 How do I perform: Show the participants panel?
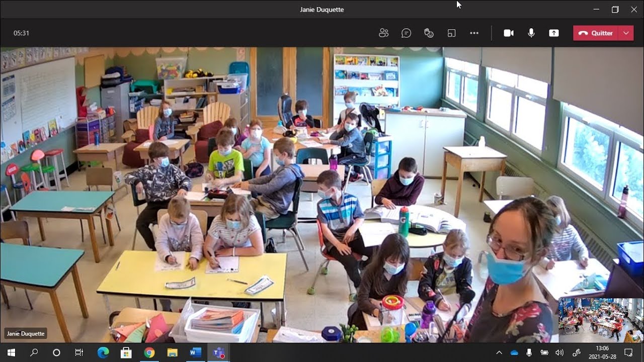384,33
